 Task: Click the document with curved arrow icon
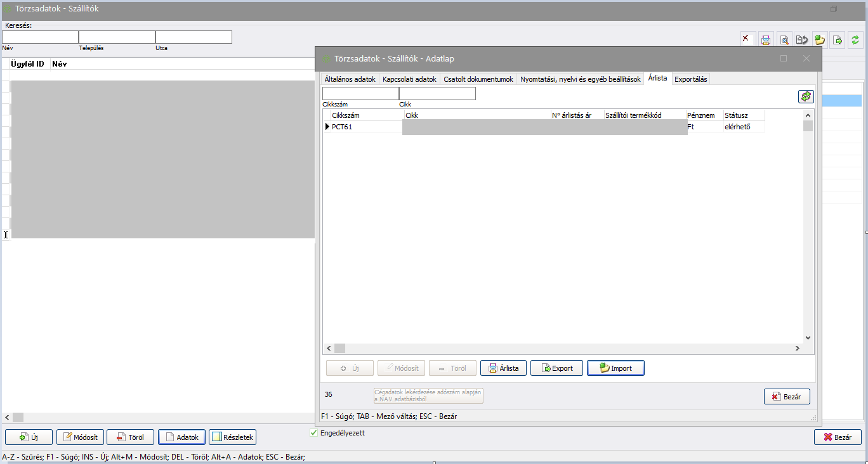tap(801, 39)
